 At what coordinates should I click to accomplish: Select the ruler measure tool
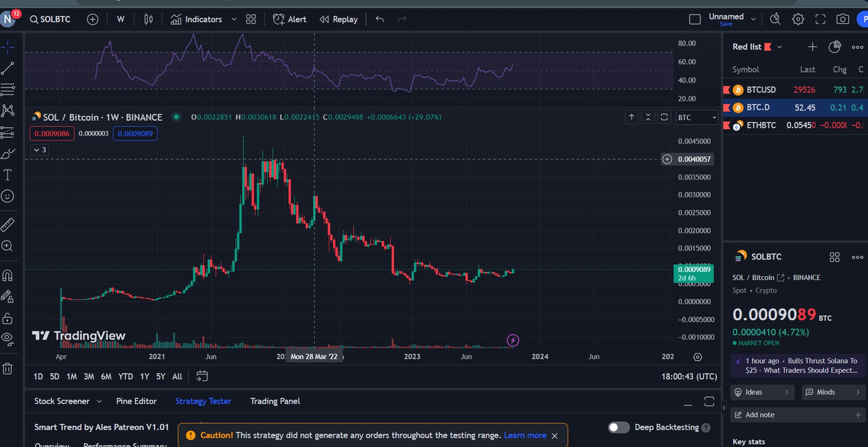point(7,225)
